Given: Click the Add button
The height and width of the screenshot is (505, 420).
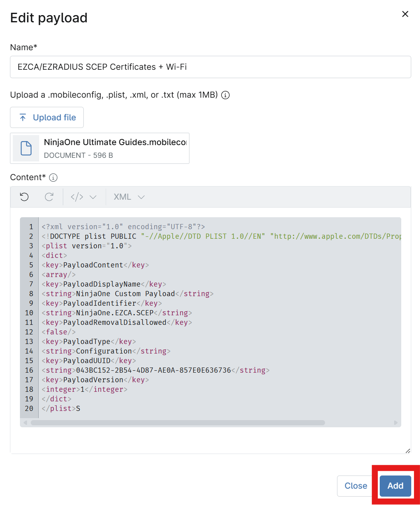Looking at the screenshot, I should 395,486.
